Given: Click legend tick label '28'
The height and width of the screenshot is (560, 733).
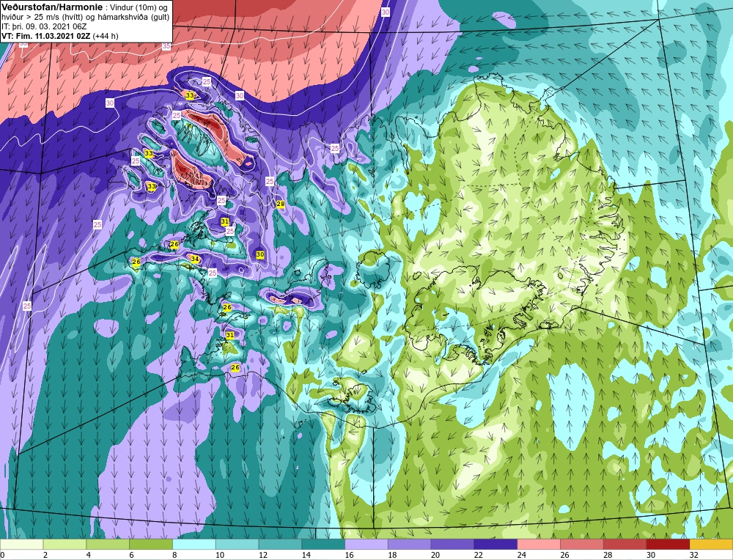Looking at the screenshot, I should tap(607, 555).
